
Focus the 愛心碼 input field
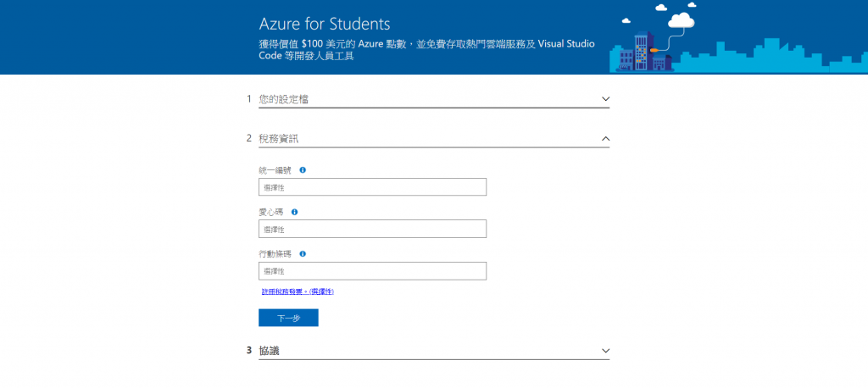tap(373, 229)
